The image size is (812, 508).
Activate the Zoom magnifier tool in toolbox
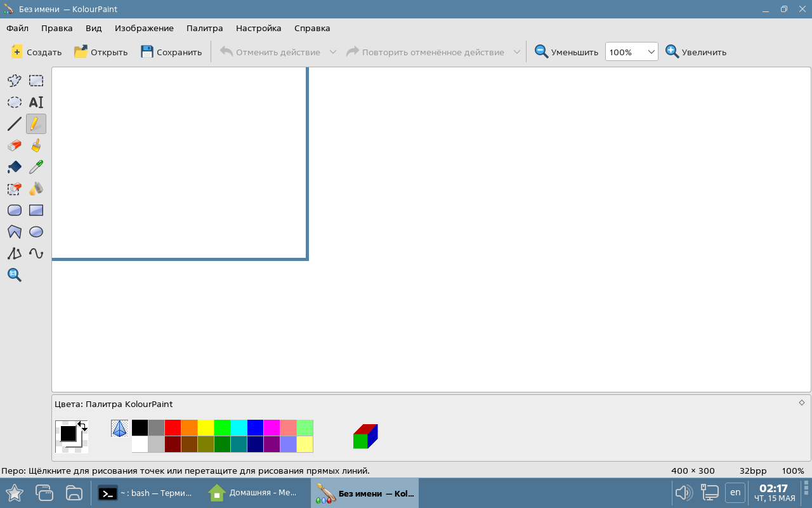point(14,275)
